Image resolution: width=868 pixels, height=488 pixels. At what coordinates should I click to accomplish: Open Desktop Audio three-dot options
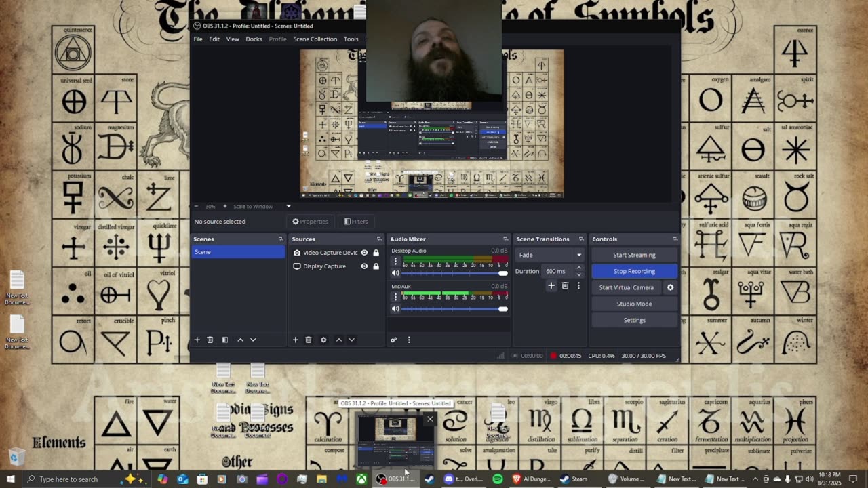396,261
